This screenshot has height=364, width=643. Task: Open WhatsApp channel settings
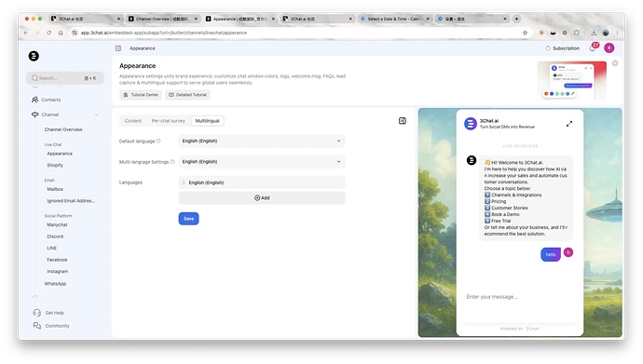(x=55, y=283)
